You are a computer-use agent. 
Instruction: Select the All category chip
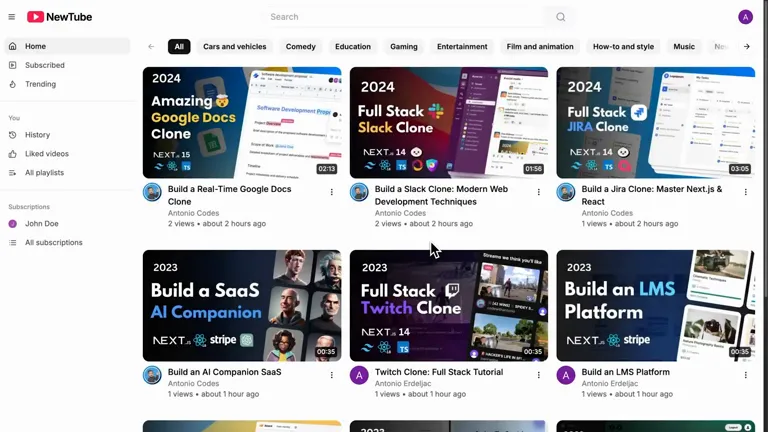179,47
